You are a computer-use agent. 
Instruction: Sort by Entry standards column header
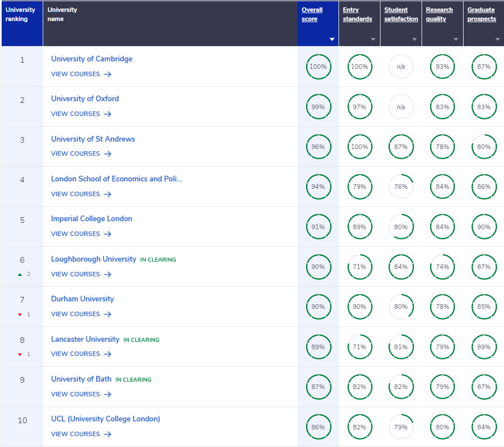[357, 14]
